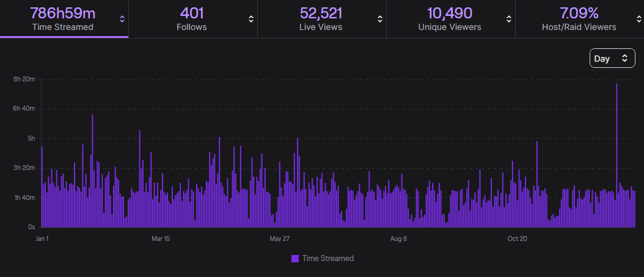The width and height of the screenshot is (644, 277).
Task: Open the Time Streamed metric selector arrows
Action: click(122, 19)
